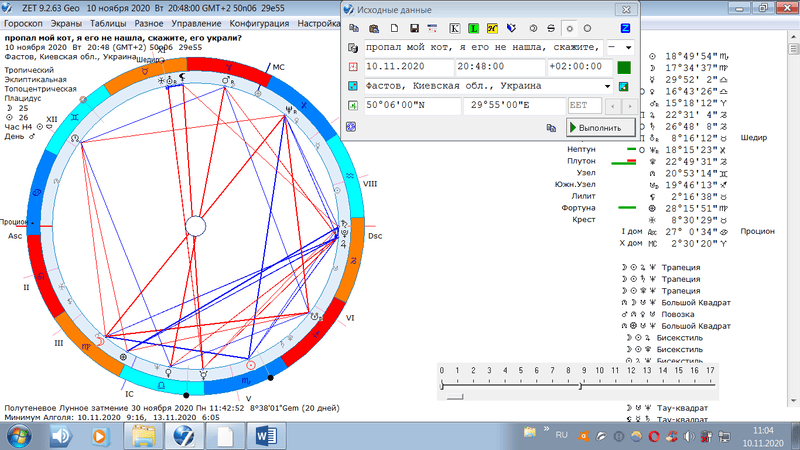Open Microsoft Word from the taskbar

click(x=268, y=436)
